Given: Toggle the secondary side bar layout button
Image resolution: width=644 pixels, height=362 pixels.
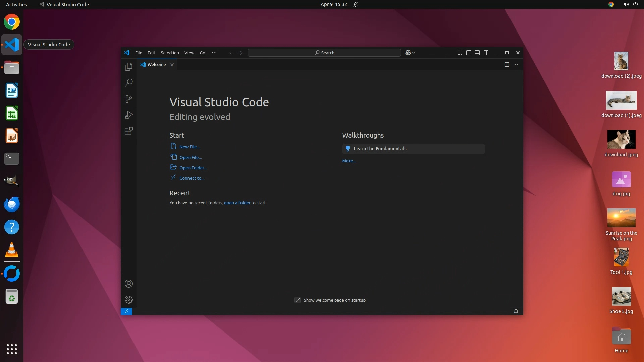Looking at the screenshot, I should point(486,53).
